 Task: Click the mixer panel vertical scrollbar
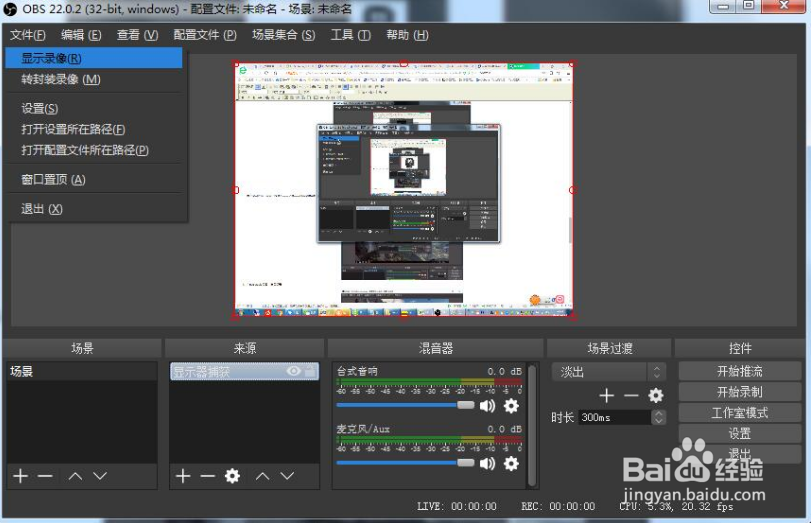(x=532, y=426)
